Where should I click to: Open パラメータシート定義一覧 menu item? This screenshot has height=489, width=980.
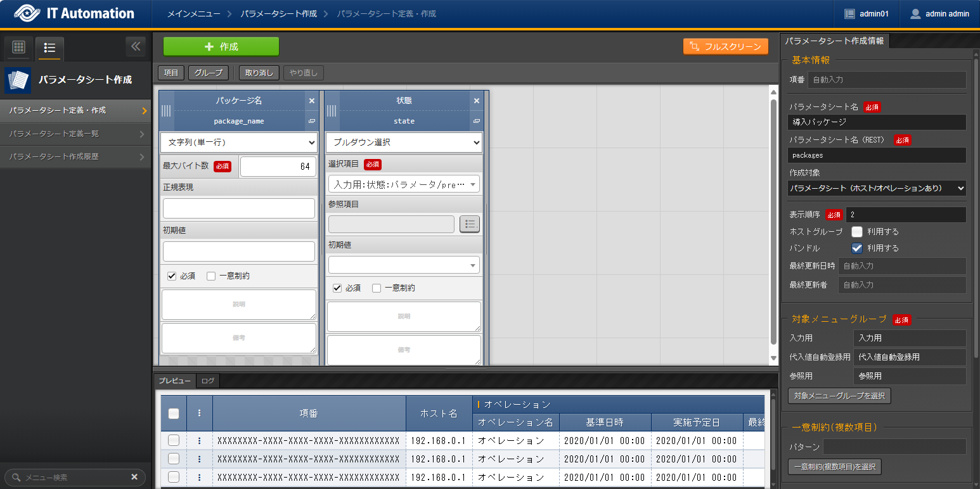coord(75,134)
